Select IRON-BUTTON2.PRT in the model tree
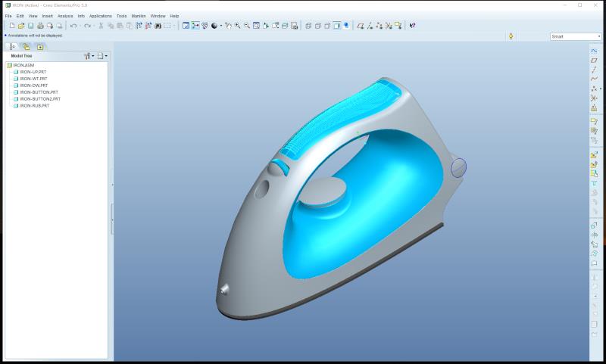This screenshot has width=606, height=364. coord(39,99)
